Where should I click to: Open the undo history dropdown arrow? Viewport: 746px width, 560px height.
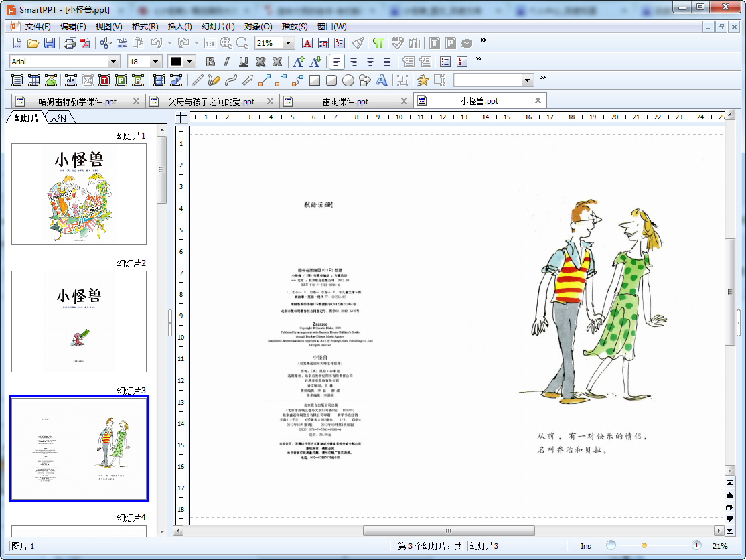[x=170, y=44]
